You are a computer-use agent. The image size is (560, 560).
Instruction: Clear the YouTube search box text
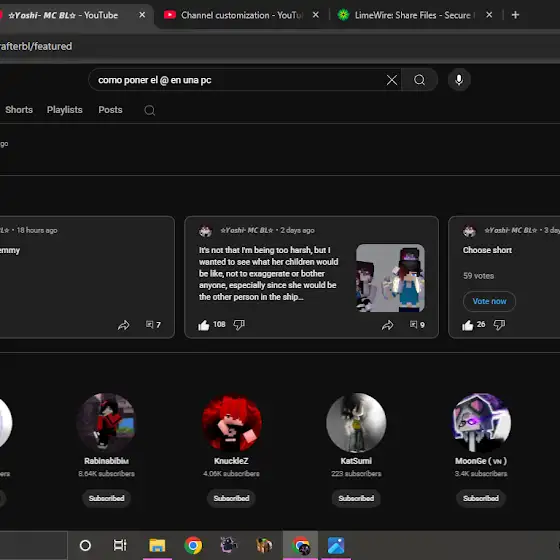(x=392, y=80)
